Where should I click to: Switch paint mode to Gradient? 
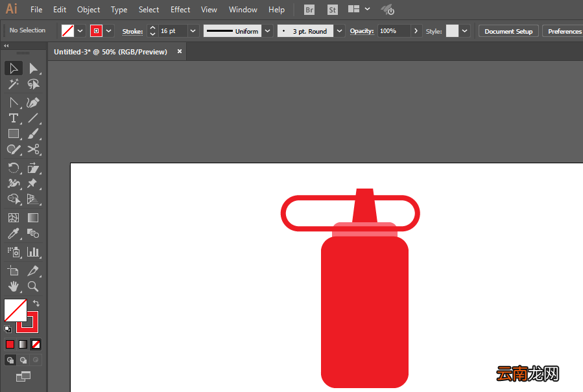(23, 345)
